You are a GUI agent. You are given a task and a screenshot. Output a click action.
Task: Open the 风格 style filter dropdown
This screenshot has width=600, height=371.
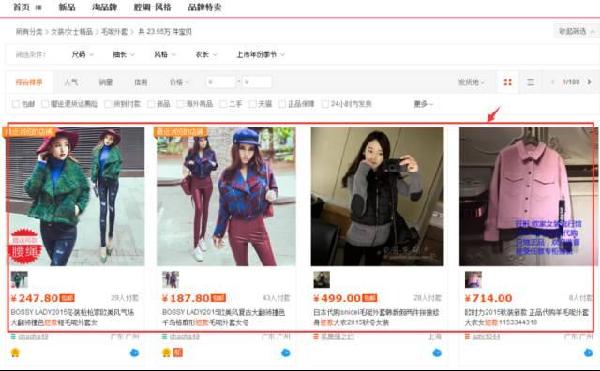pyautogui.click(x=165, y=54)
